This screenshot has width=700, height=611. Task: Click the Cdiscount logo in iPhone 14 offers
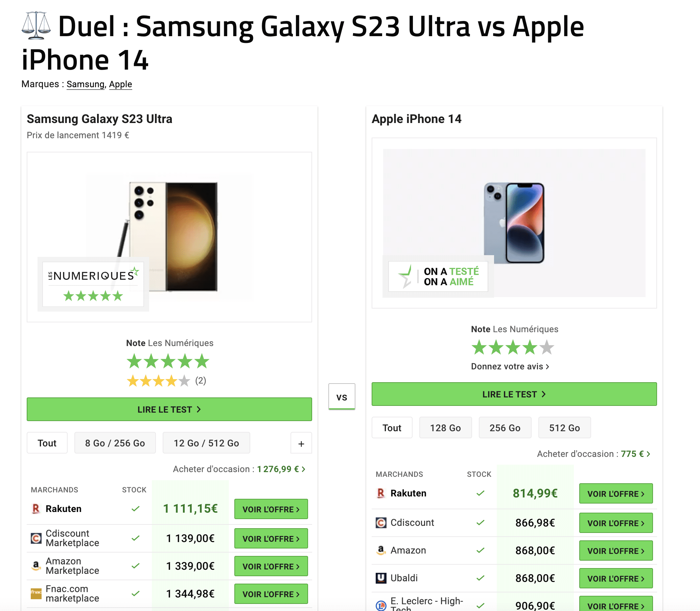381,523
